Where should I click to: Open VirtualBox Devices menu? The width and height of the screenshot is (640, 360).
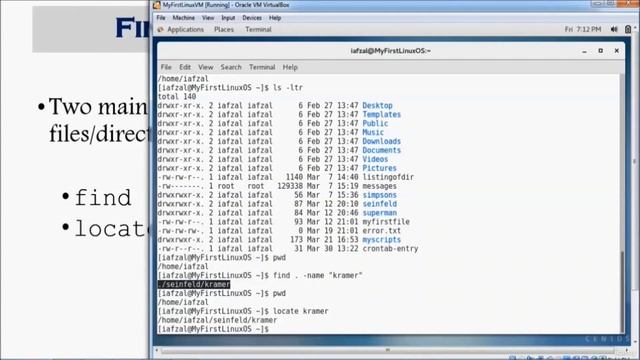pyautogui.click(x=252, y=18)
